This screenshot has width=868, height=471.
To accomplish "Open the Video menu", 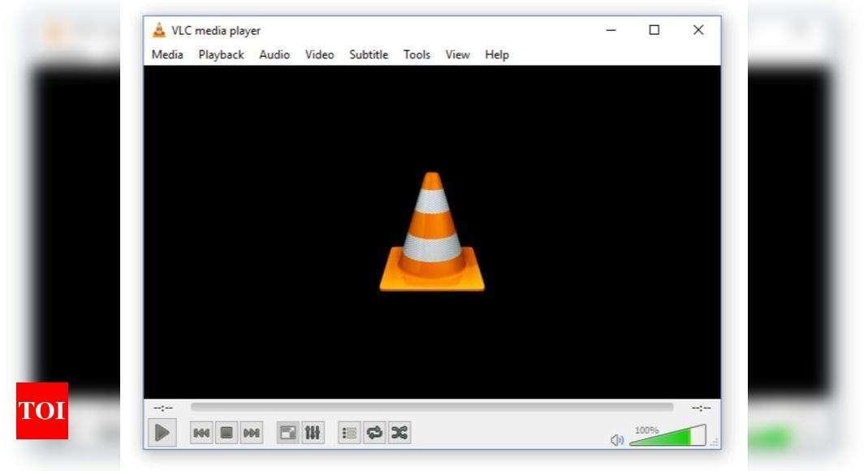I will click(319, 54).
